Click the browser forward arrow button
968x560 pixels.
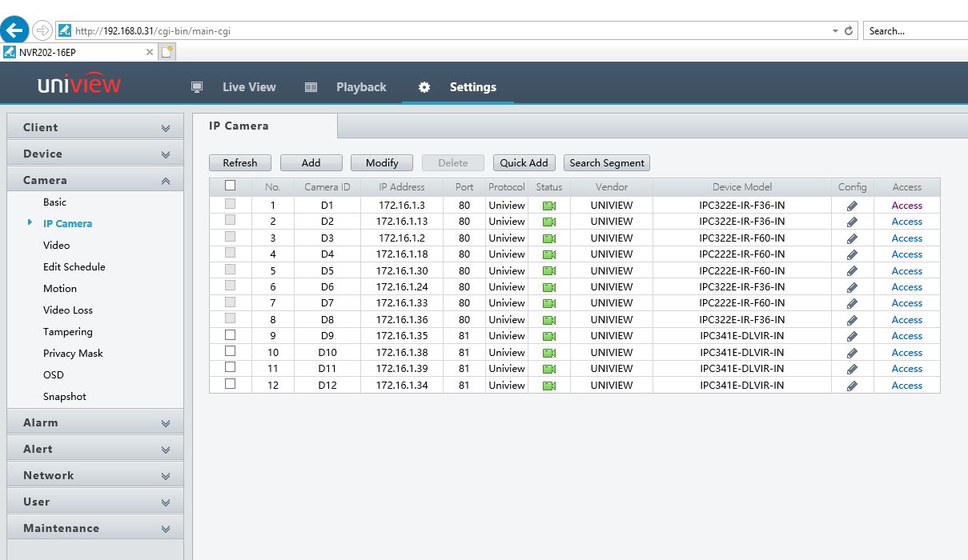click(42, 30)
